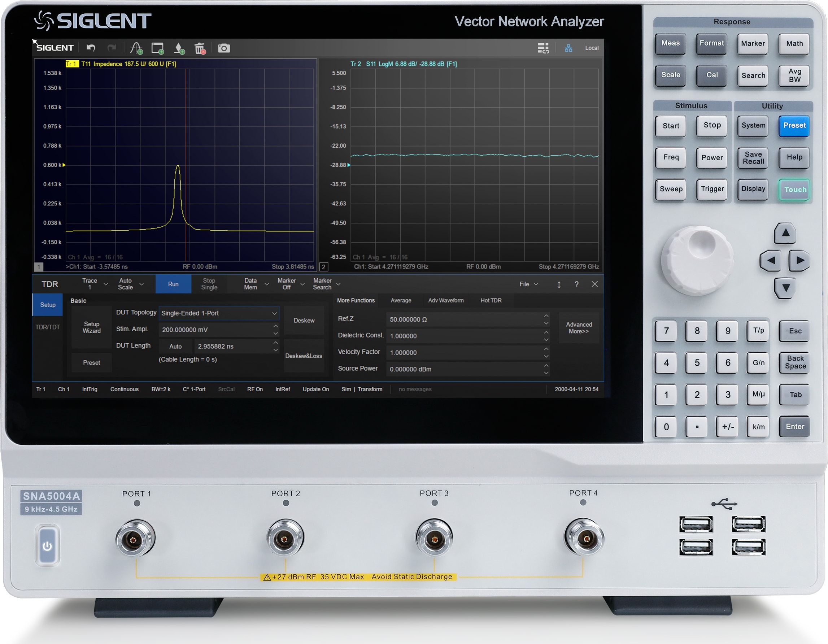Add a new window using the window-plus icon
828x644 pixels.
tap(158, 48)
